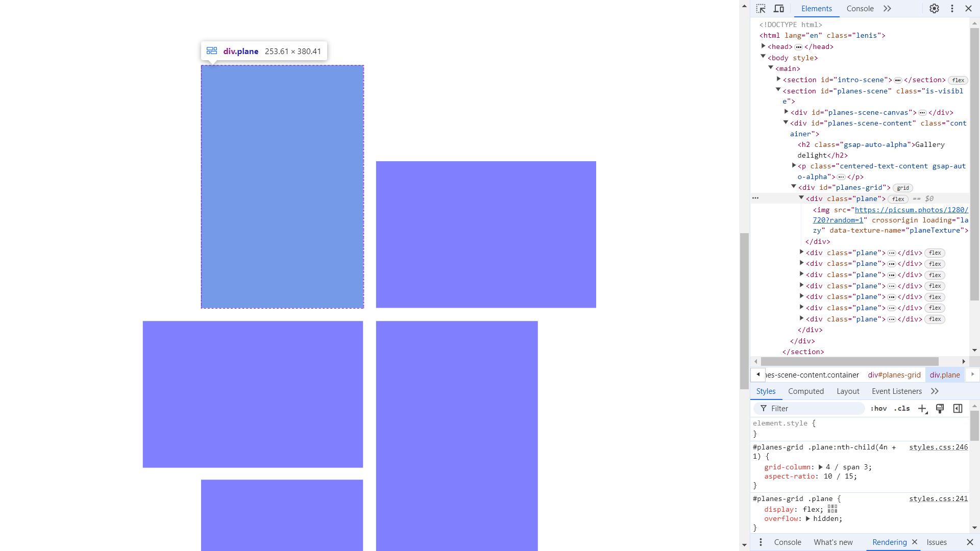Open the Layout tab
Screen dimensions: 980x551
click(x=848, y=391)
